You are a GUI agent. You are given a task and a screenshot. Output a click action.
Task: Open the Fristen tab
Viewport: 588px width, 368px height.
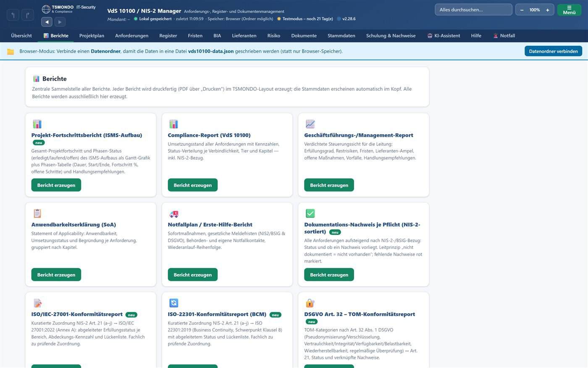(x=195, y=36)
